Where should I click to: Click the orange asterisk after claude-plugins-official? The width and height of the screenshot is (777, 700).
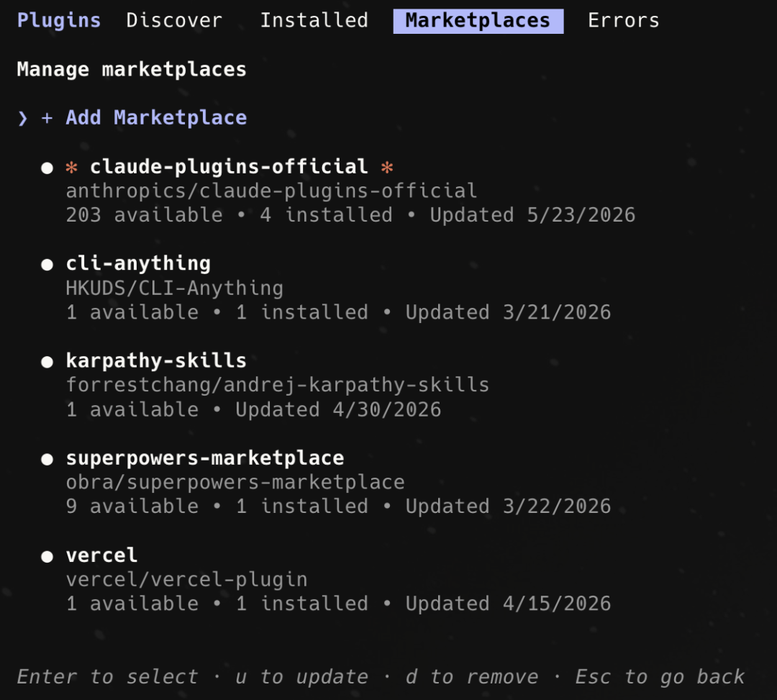coord(387,167)
